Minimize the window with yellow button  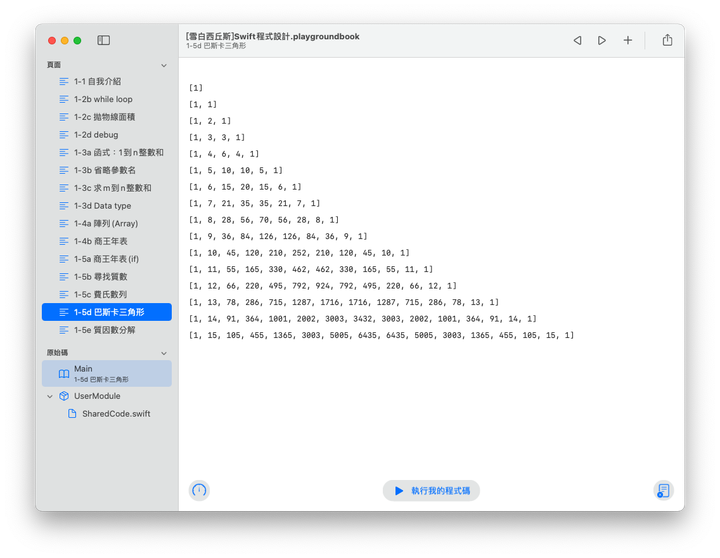click(65, 40)
